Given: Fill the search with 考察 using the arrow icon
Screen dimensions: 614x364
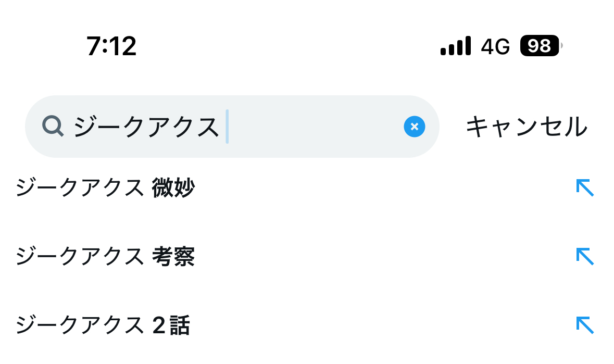Looking at the screenshot, I should 585,256.
